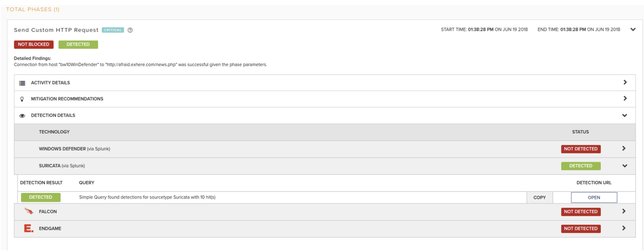Collapse the Send Custom HTTP Request phase
The image size is (644, 252).
click(633, 30)
